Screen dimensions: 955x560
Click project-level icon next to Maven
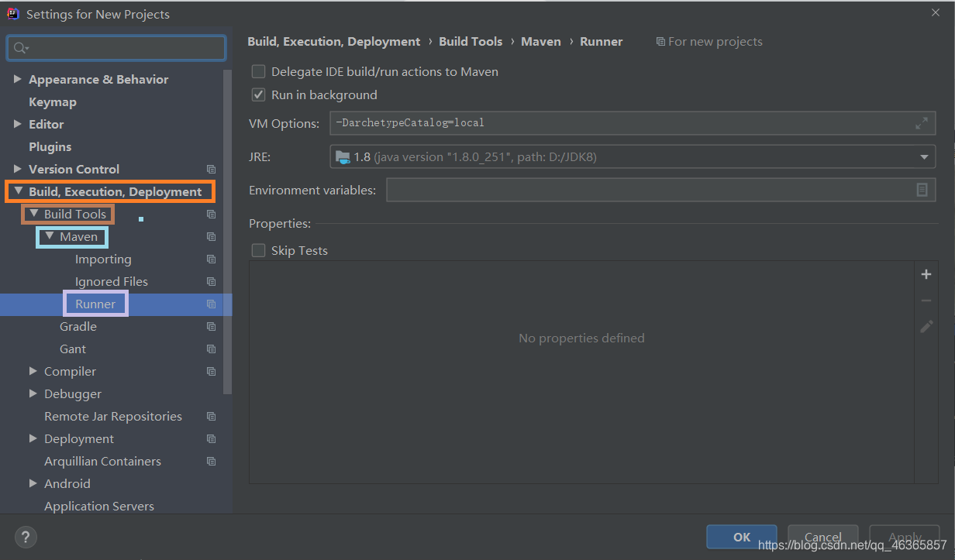[x=211, y=236]
